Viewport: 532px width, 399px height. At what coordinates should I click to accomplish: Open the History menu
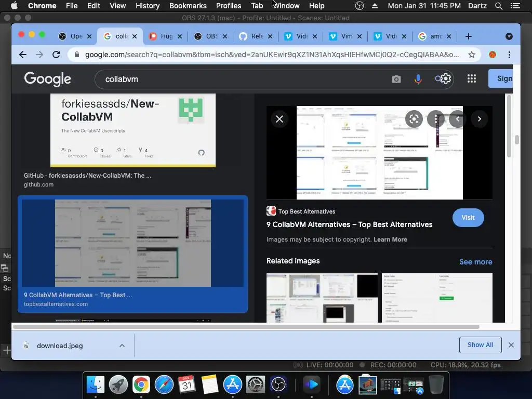pyautogui.click(x=147, y=6)
